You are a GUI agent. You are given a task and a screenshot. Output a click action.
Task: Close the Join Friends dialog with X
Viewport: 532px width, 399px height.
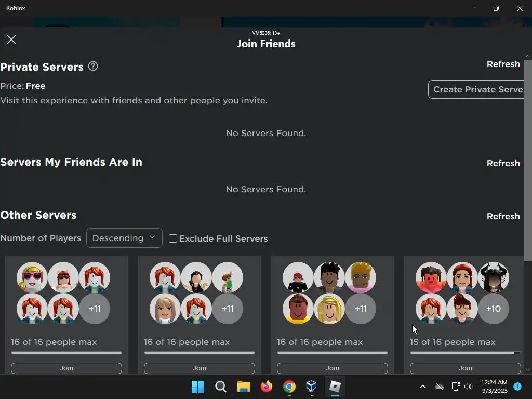coord(11,39)
